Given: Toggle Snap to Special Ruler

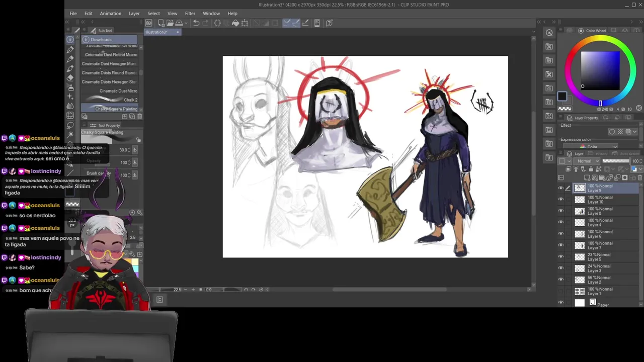Looking at the screenshot, I should click(x=296, y=23).
